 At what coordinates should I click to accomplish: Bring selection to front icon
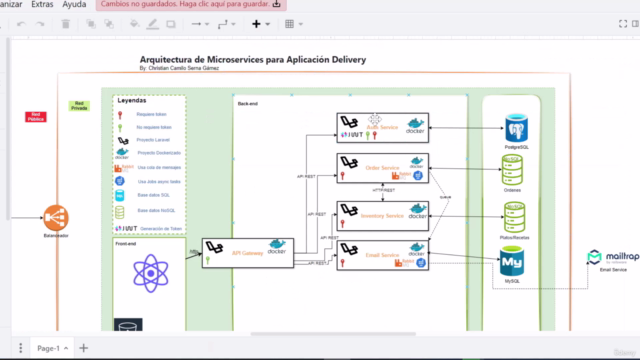91,24
